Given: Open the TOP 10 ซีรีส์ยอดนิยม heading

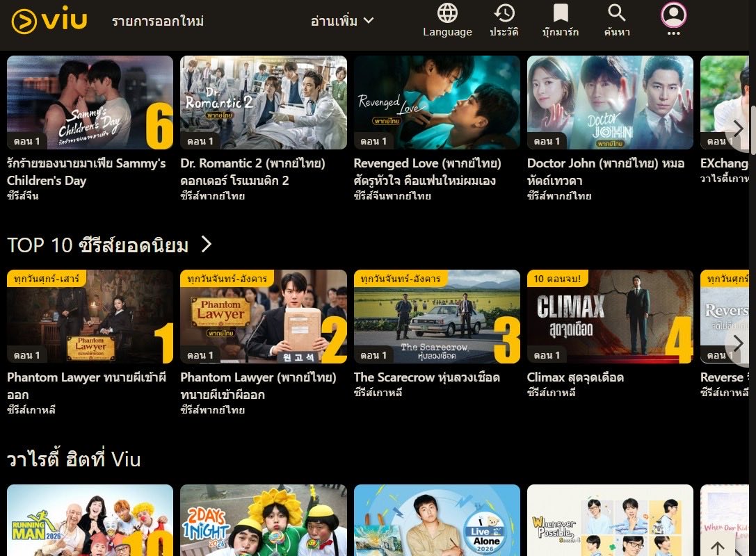Looking at the screenshot, I should [x=98, y=245].
